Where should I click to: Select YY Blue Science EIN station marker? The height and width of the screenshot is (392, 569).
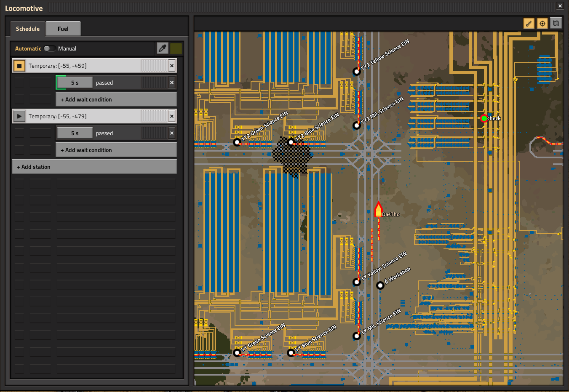pyautogui.click(x=291, y=353)
